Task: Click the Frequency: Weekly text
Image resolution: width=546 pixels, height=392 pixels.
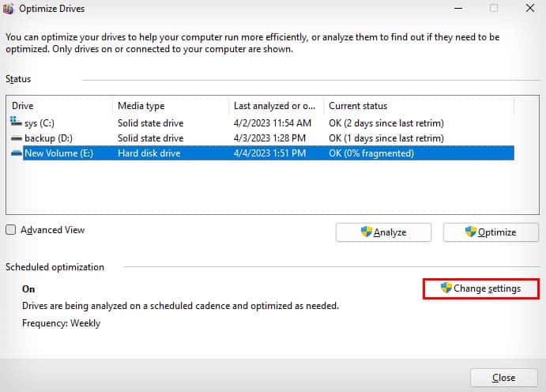Action: pos(61,323)
